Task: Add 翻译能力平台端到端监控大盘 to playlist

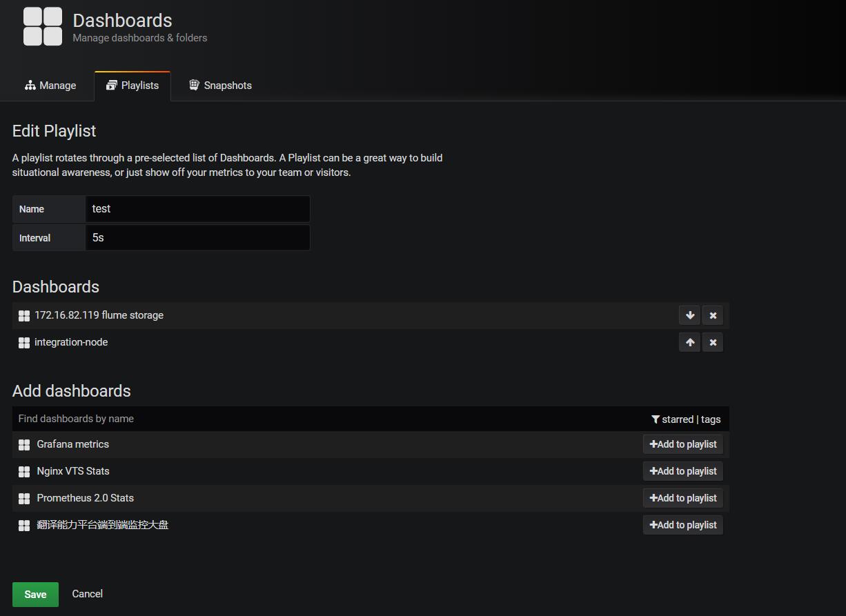Action: 682,525
